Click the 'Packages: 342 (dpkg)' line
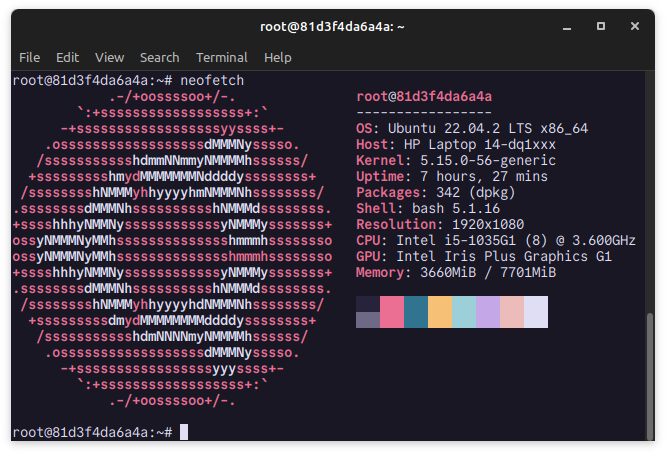666x454 pixels. click(436, 192)
